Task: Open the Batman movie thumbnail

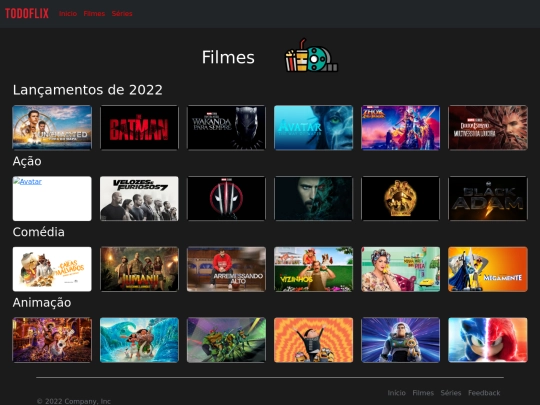Action: [x=139, y=128]
